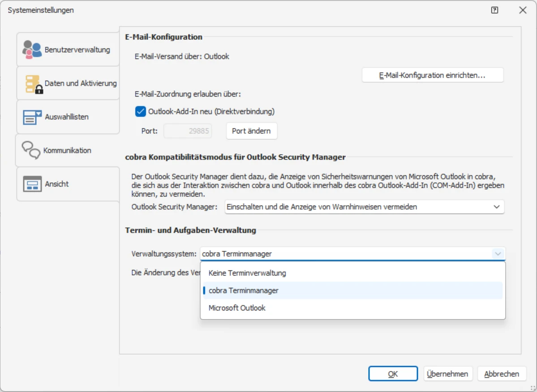Image resolution: width=537 pixels, height=392 pixels.
Task: Choose Microsoft Outlook as Verwaltungssystem
Action: [x=237, y=308]
